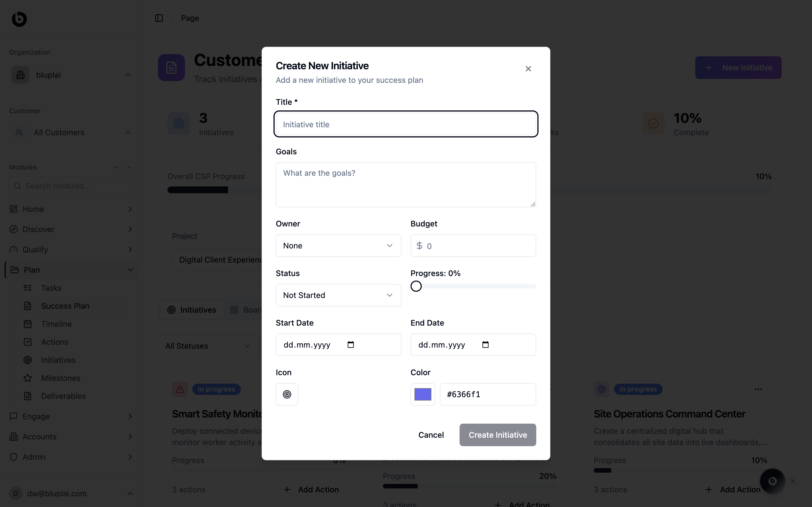This screenshot has height=507, width=812.
Task: Open the Status dropdown showing Not Started
Action: click(338, 295)
